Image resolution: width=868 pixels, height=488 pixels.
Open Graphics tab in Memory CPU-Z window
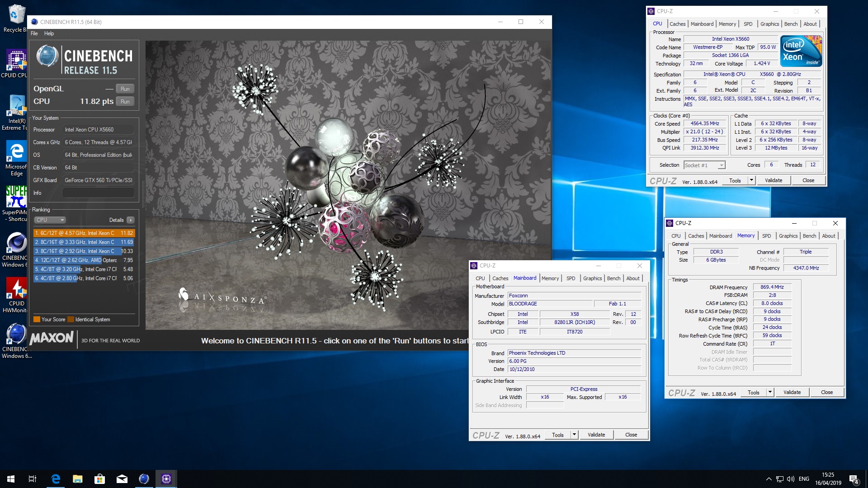click(788, 236)
